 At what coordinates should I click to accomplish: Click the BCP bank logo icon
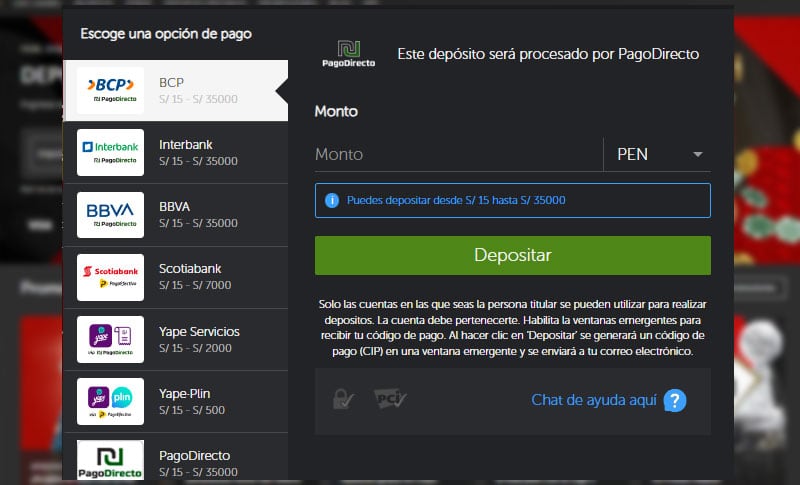coord(110,90)
